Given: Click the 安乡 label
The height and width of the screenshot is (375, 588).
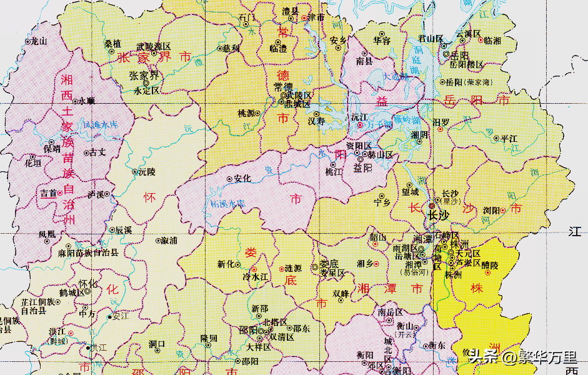Looking at the screenshot, I should click(x=338, y=41).
